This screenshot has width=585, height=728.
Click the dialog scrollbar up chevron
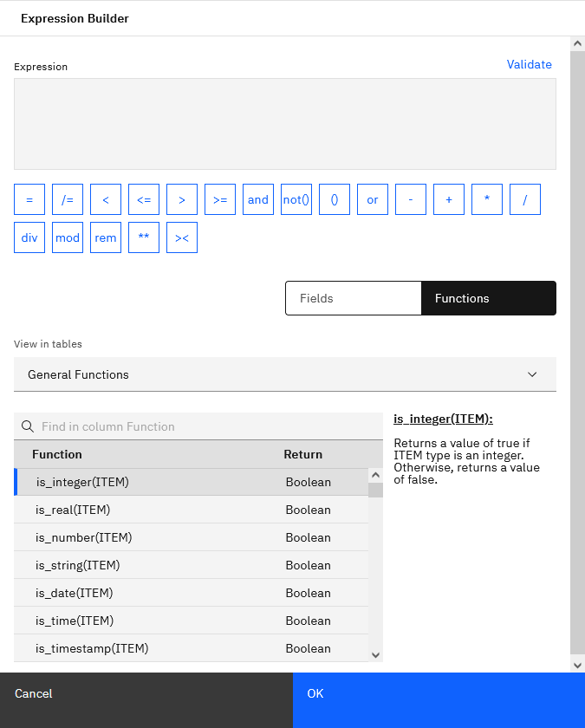576,41
